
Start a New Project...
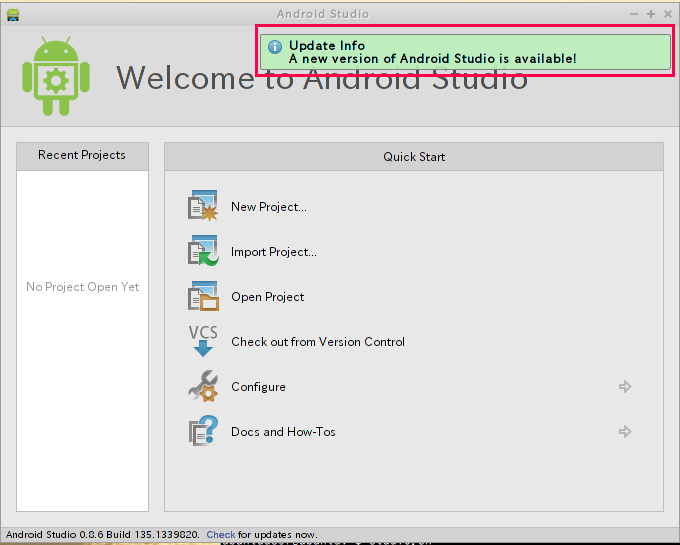pos(268,207)
